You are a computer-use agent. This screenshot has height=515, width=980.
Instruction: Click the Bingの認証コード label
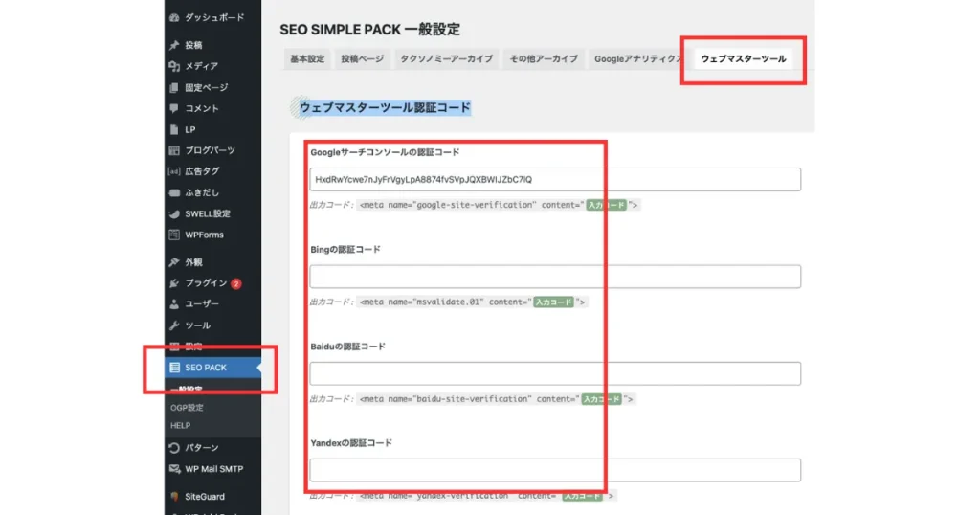pos(345,250)
